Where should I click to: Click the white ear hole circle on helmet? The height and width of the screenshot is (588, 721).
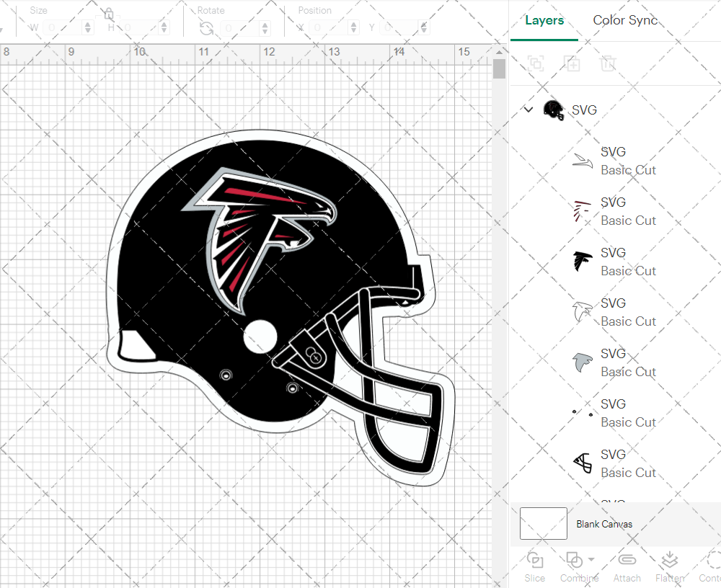click(260, 337)
